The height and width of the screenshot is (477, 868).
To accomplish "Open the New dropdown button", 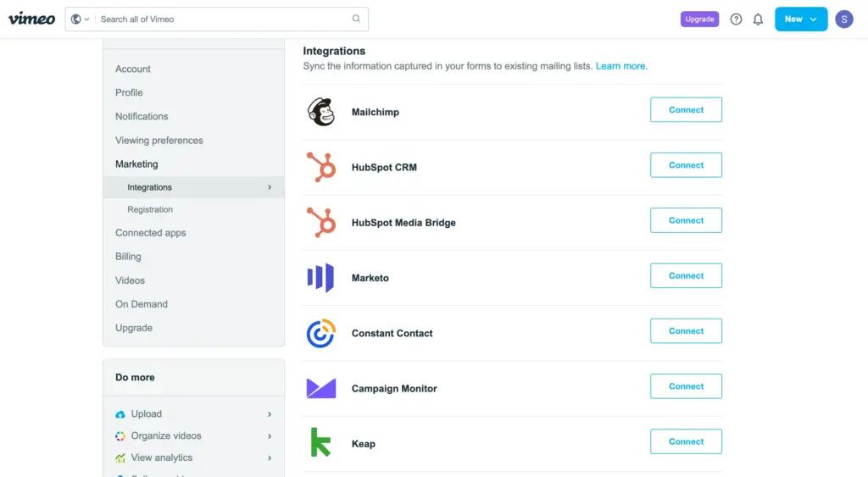I will pos(801,19).
